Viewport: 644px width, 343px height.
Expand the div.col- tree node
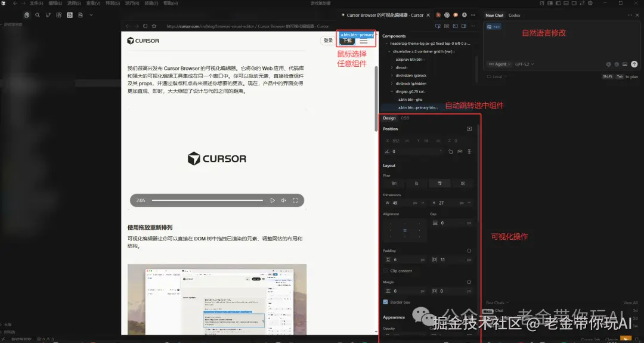392,67
